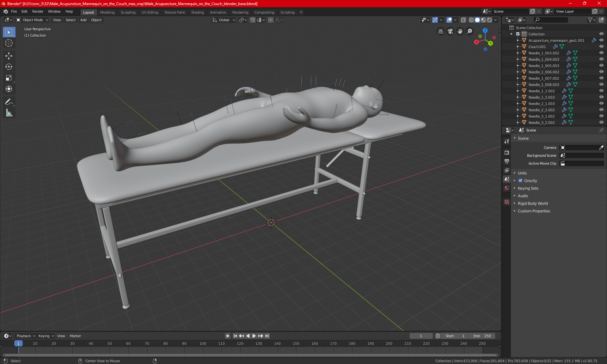Image resolution: width=607 pixels, height=364 pixels.
Task: Activate the Move tool
Action: (x=9, y=56)
